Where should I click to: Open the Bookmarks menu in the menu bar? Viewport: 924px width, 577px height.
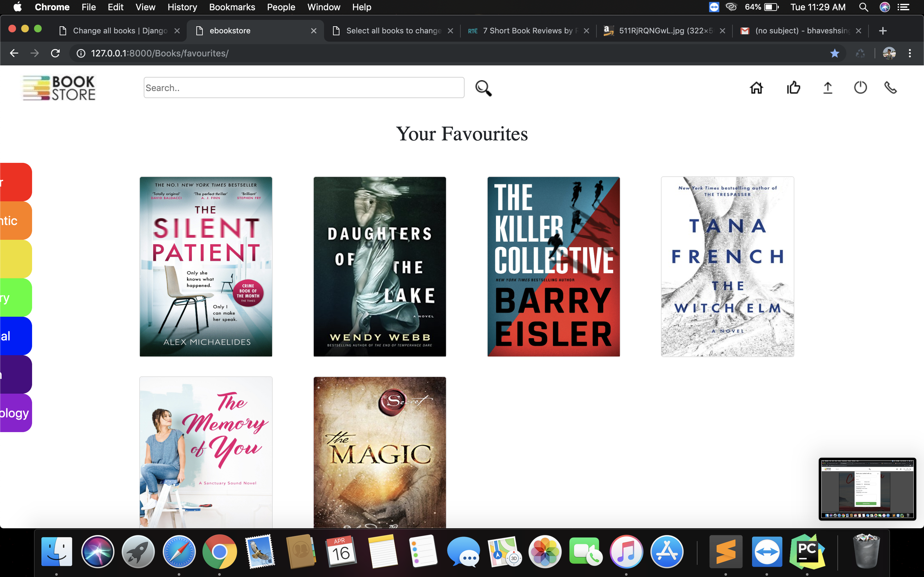click(232, 7)
